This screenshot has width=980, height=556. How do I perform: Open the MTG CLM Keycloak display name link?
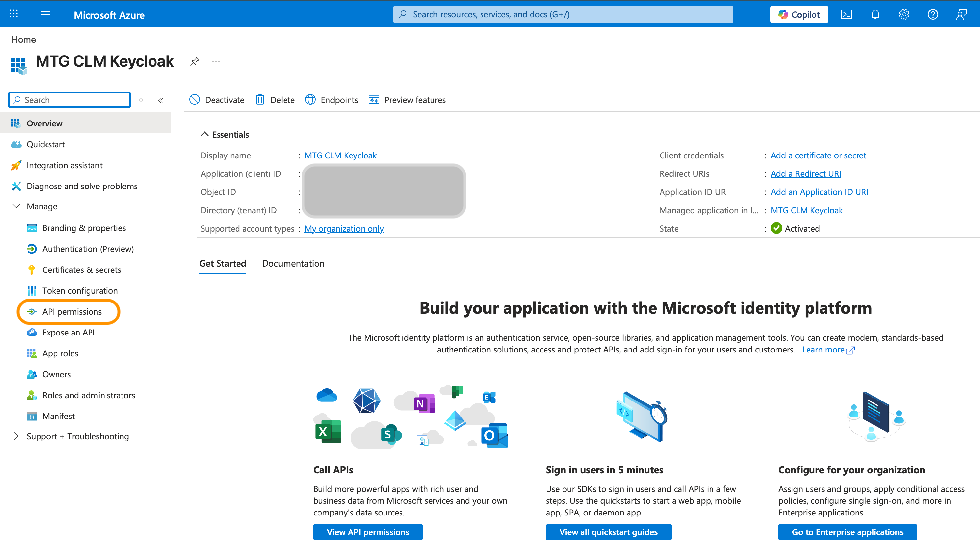[340, 155]
